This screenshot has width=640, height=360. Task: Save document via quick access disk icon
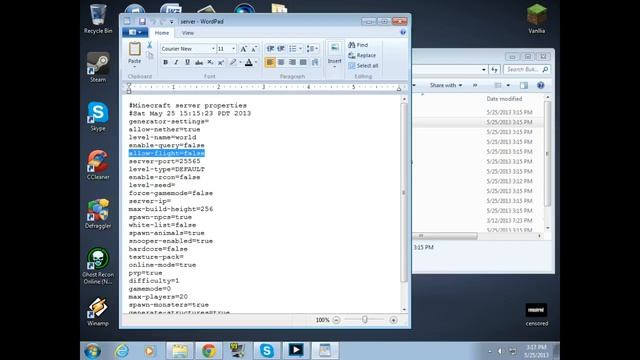(x=142, y=21)
